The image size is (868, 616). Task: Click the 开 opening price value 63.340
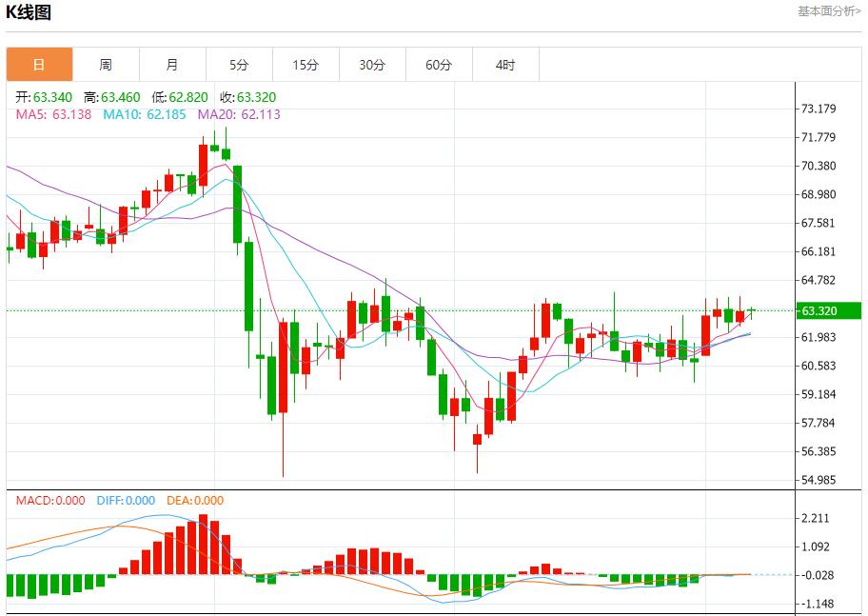[x=46, y=97]
